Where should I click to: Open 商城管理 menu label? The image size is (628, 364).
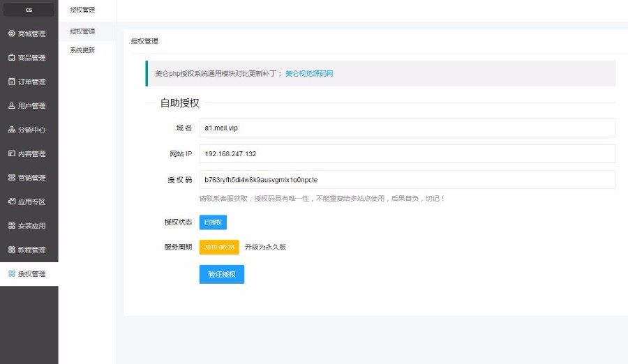click(31, 34)
